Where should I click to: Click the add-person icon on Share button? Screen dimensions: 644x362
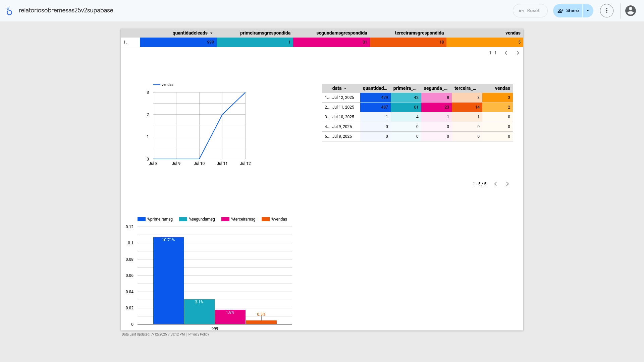[560, 11]
